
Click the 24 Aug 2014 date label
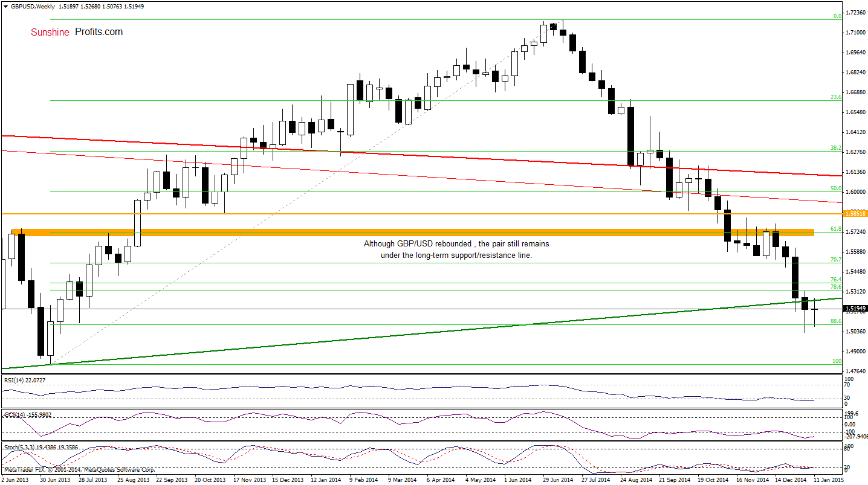pyautogui.click(x=636, y=480)
